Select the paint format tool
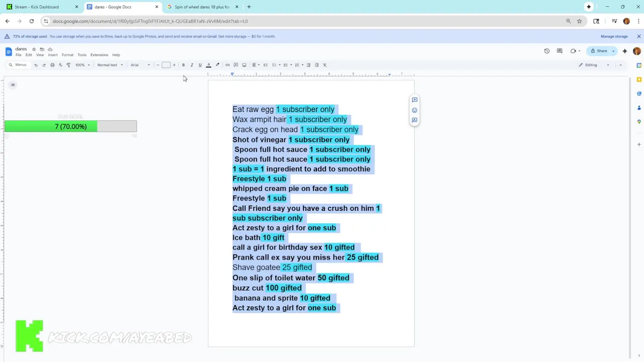Viewport: 644px width, 362px height. coord(68,65)
